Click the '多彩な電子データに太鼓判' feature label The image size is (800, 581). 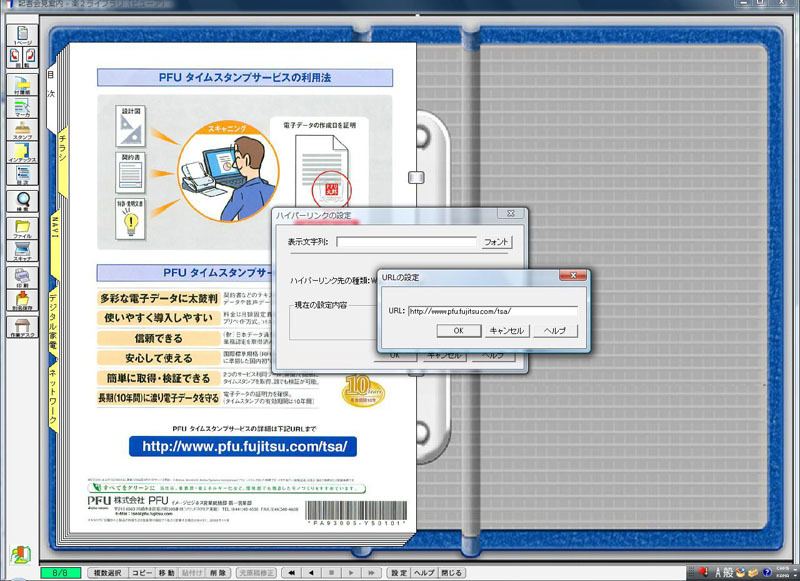(x=158, y=298)
